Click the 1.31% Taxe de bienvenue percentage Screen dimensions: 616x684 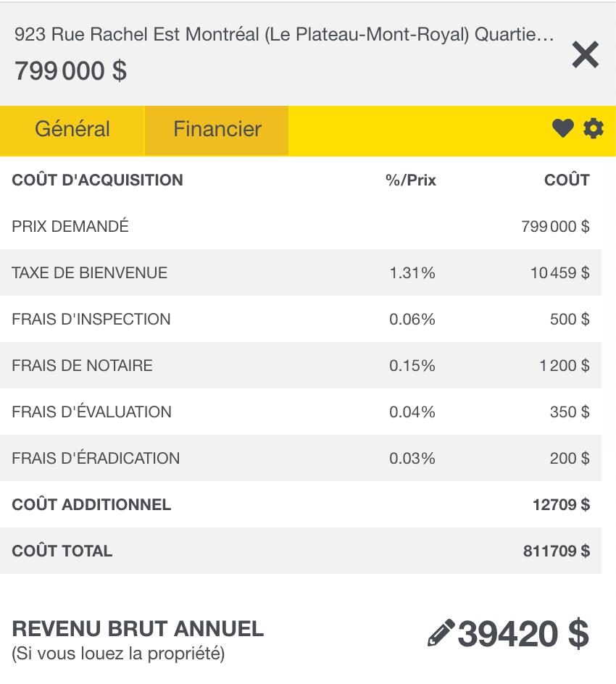pyautogui.click(x=412, y=273)
